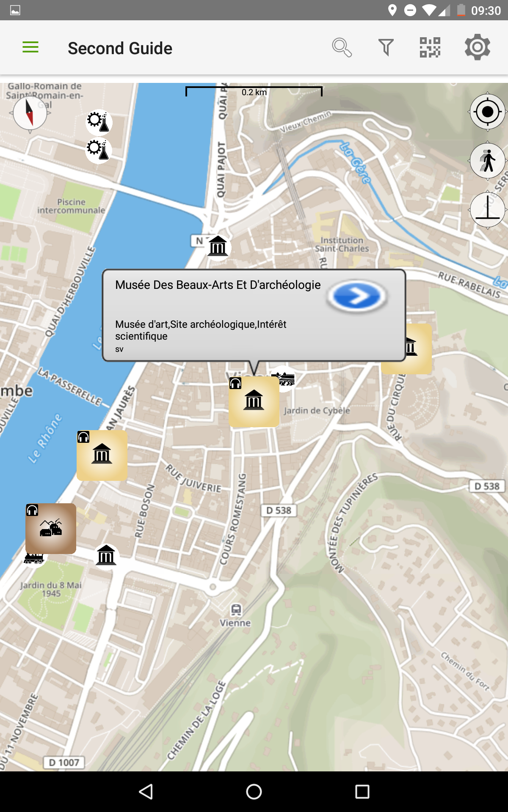Tap the search magnifier icon
This screenshot has height=812, width=508.
[342, 47]
